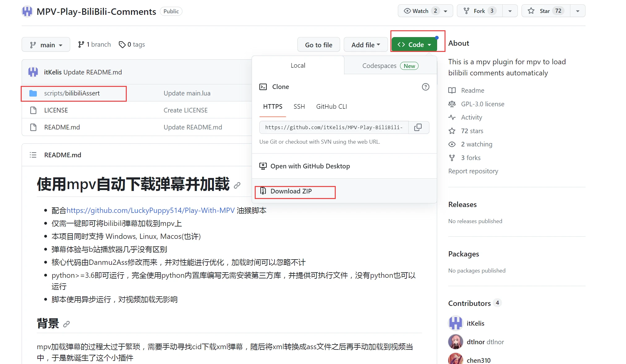Click the repository owner avatar beside the title
The image size is (626, 364).
point(27,11)
